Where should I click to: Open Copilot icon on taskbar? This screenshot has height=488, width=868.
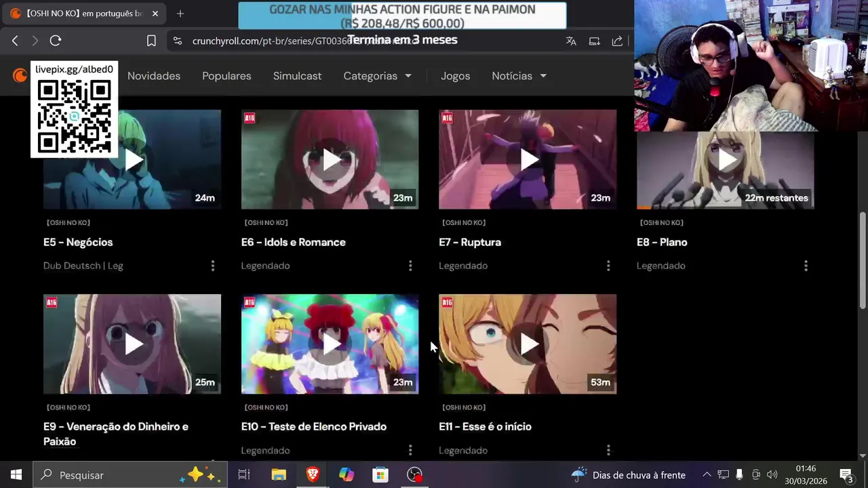[347, 474]
